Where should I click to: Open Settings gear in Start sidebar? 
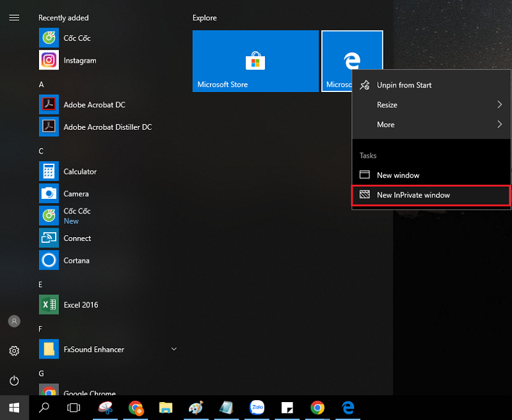[x=14, y=351]
